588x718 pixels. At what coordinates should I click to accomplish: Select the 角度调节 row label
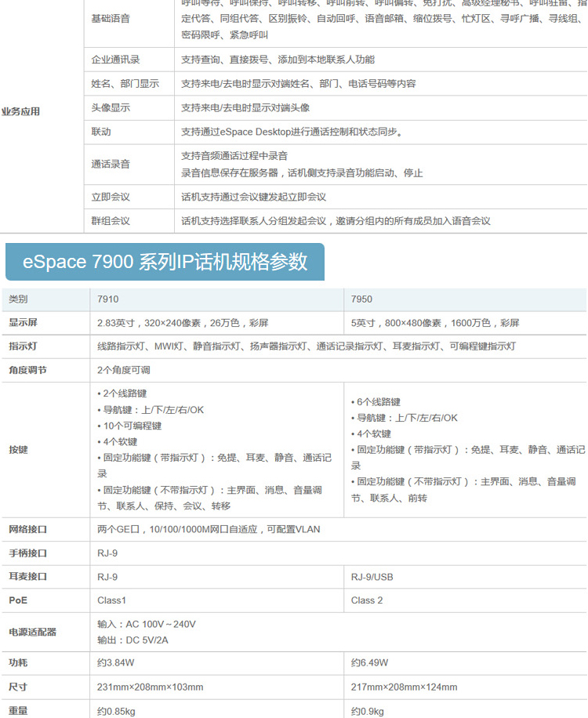coord(27,370)
